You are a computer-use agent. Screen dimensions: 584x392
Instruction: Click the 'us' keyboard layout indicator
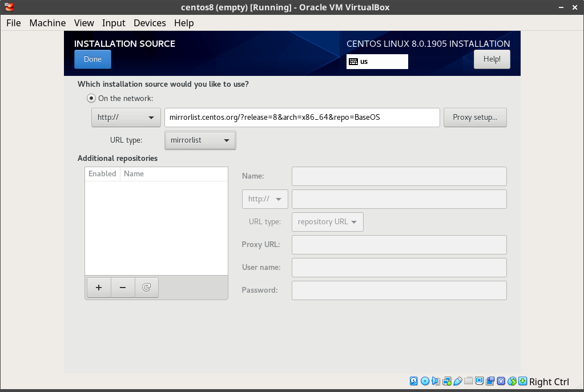tap(377, 62)
